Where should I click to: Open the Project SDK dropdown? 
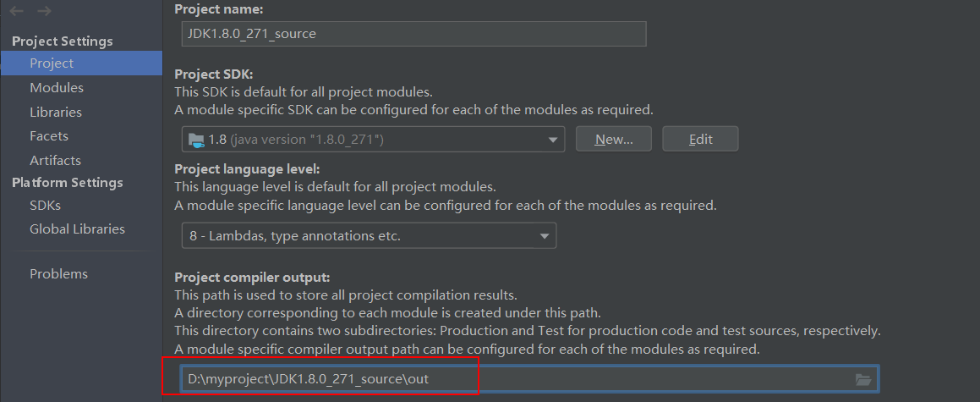[554, 139]
